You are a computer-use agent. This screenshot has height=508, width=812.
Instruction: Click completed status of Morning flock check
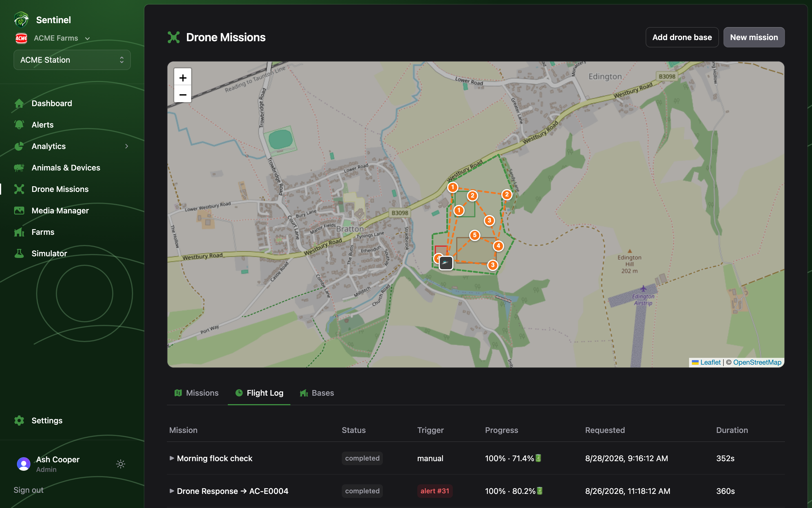(x=362, y=458)
